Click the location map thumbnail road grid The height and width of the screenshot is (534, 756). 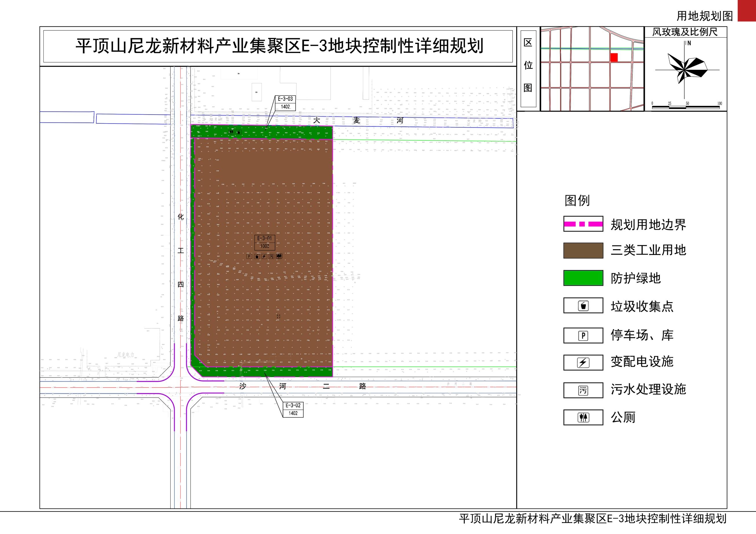[592, 69]
